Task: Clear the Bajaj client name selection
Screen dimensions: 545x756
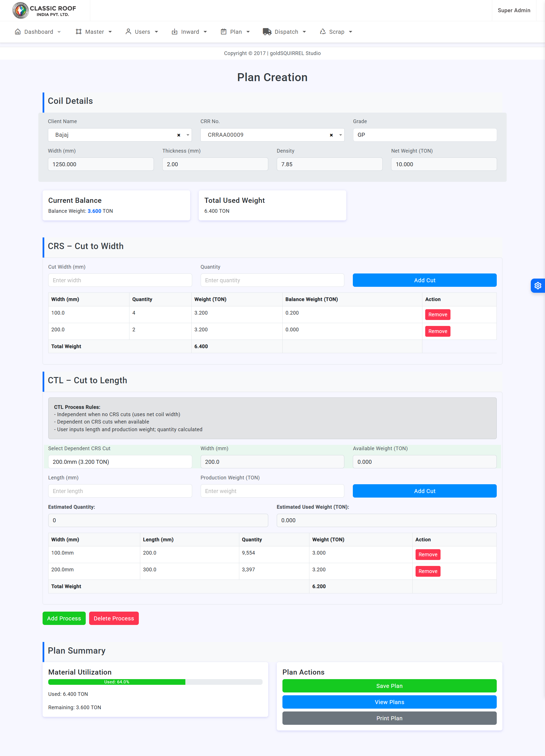Action: (x=179, y=135)
